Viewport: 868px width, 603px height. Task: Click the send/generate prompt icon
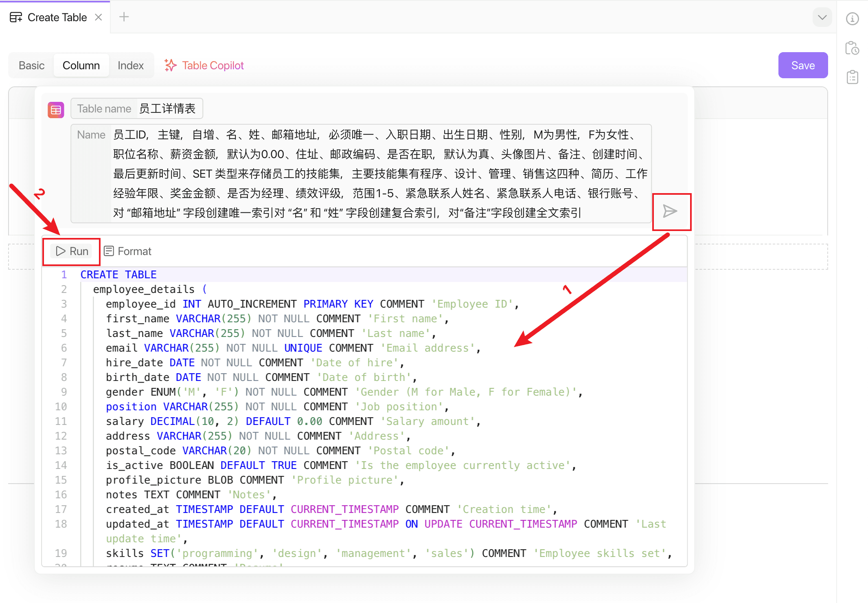(671, 211)
